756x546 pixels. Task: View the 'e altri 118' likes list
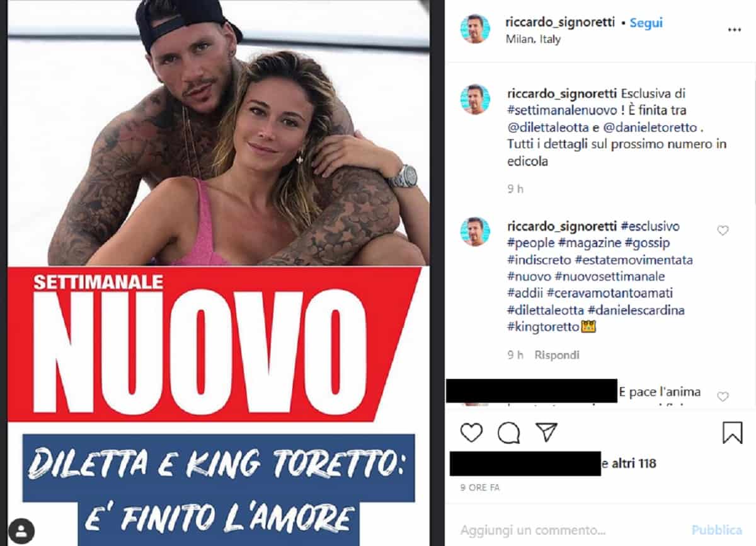click(x=629, y=463)
